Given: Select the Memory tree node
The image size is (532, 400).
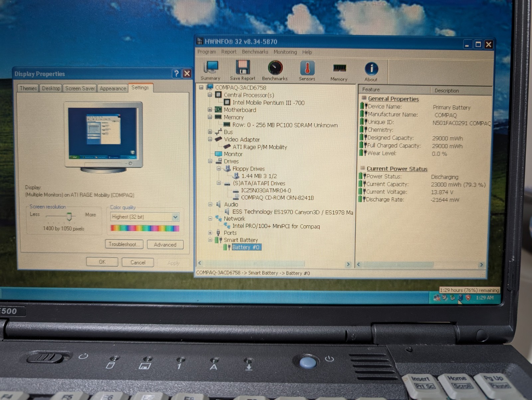Looking at the screenshot, I should (233, 117).
